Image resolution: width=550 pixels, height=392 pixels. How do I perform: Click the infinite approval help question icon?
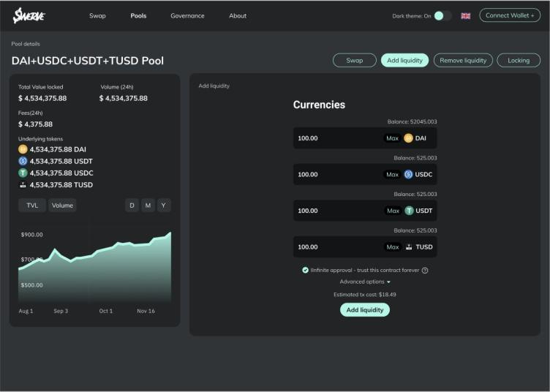coord(425,271)
